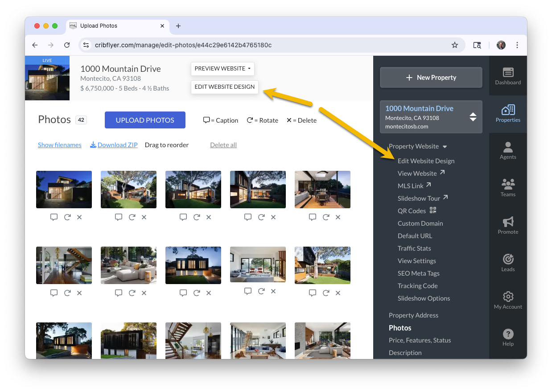Close the Upload Photos browser tab
The width and height of the screenshot is (552, 392).
pyautogui.click(x=162, y=26)
